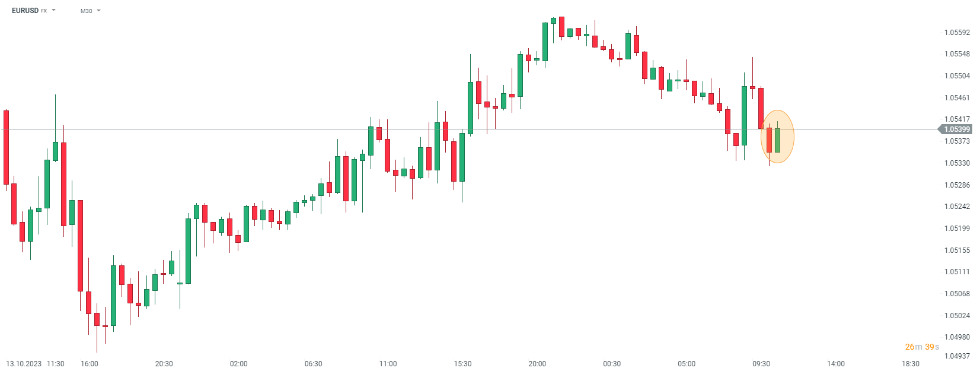Click the 1.05592 price axis label
This screenshot has width=980, height=374.
(957, 33)
